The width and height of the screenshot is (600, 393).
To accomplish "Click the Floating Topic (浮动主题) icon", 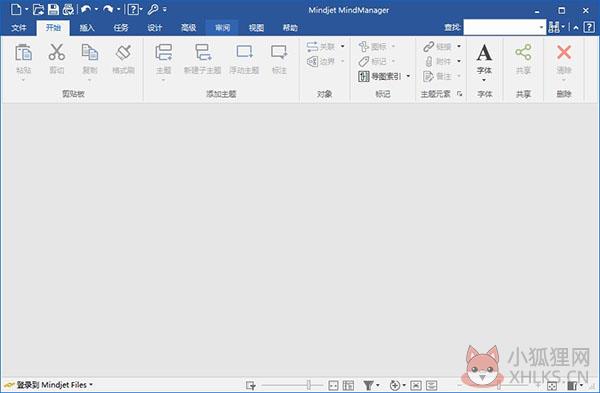I will (x=244, y=52).
